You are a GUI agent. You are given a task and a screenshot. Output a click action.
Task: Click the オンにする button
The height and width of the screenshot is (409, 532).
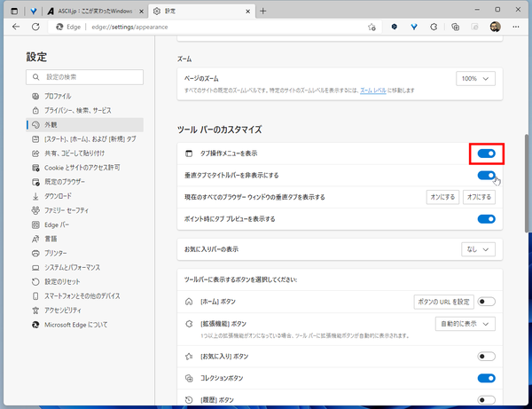[442, 197]
